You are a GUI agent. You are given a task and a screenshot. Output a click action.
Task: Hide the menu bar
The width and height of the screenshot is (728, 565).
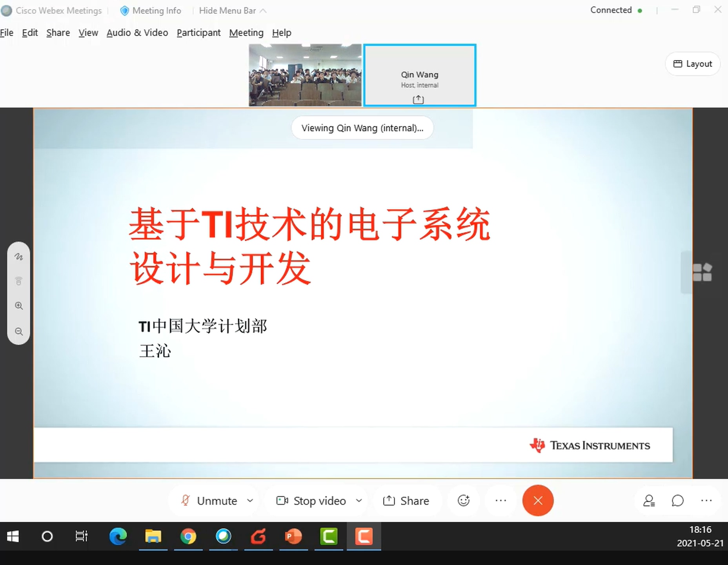232,11
